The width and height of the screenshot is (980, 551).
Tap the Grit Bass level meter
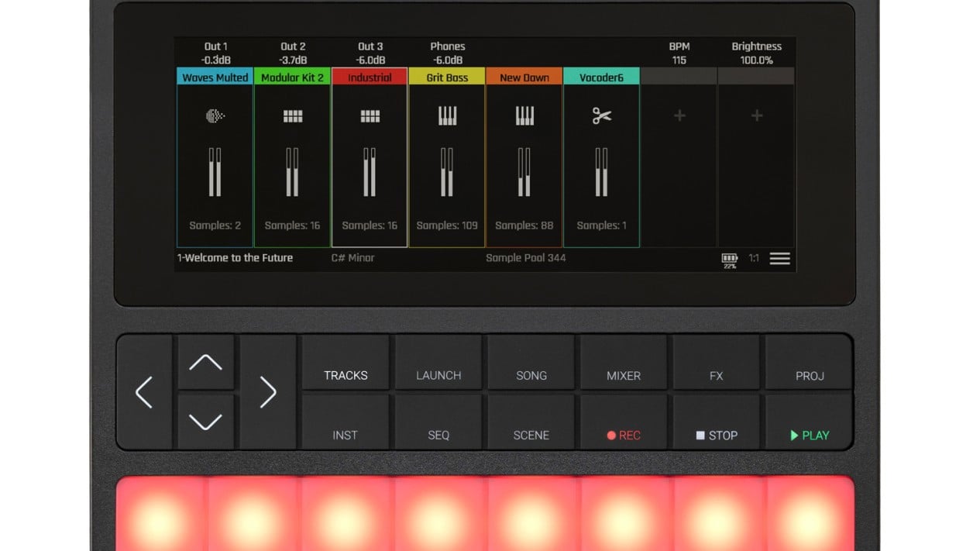(448, 172)
